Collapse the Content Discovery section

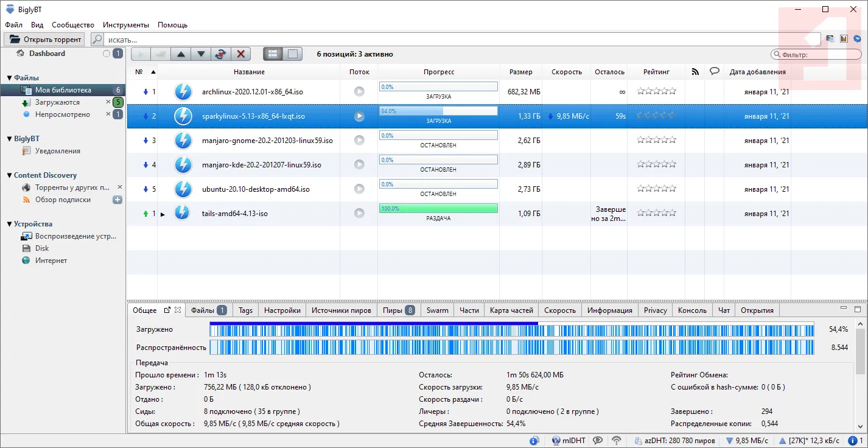[10, 175]
